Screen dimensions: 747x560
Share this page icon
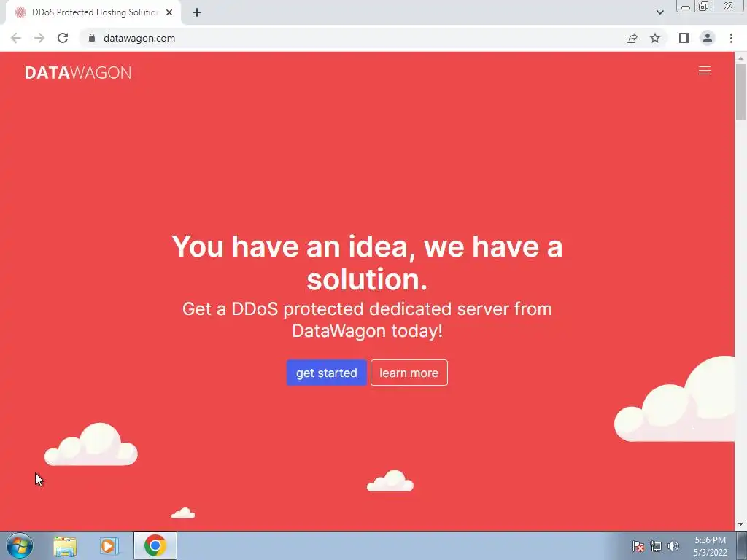632,38
